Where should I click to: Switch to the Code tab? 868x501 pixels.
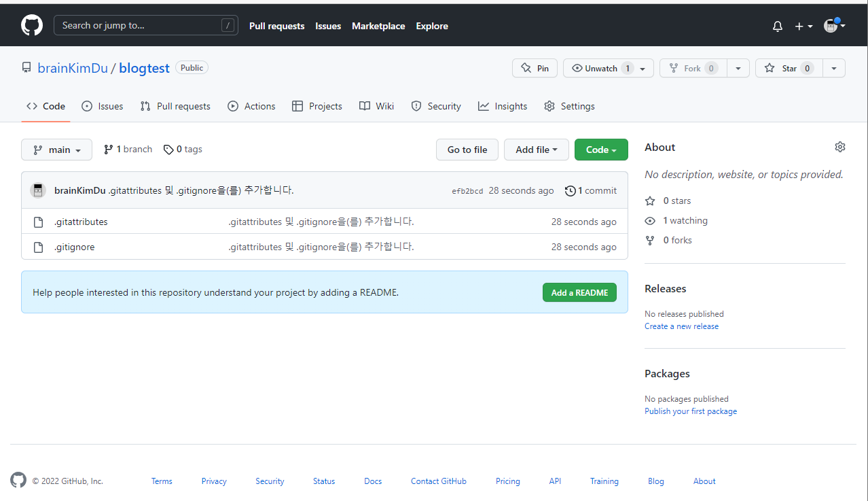point(46,106)
